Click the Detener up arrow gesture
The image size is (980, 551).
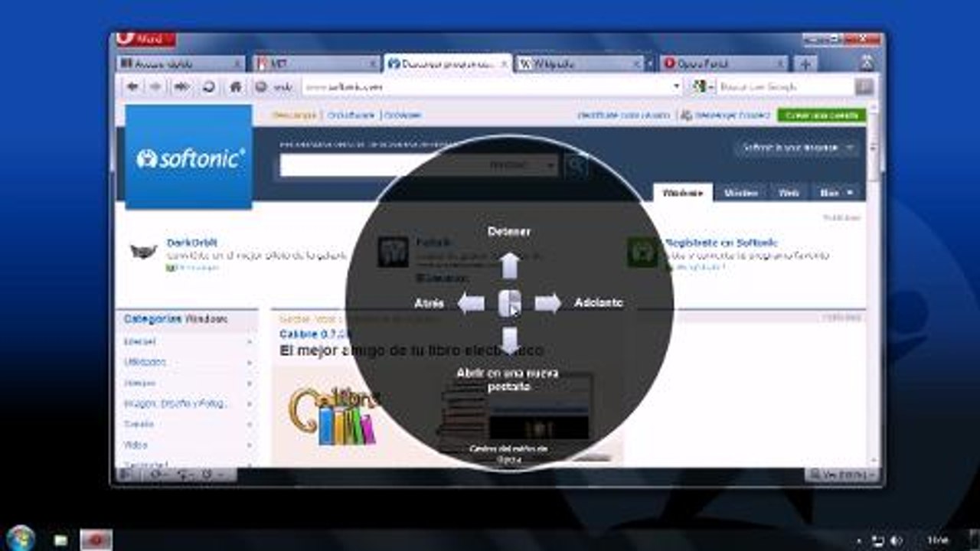pyautogui.click(x=510, y=266)
